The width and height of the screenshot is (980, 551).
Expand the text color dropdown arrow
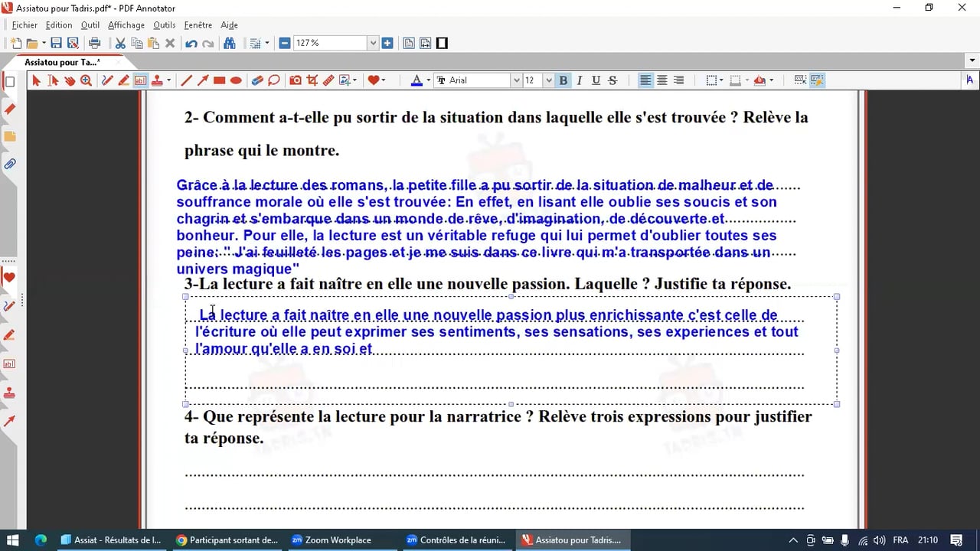(x=429, y=80)
